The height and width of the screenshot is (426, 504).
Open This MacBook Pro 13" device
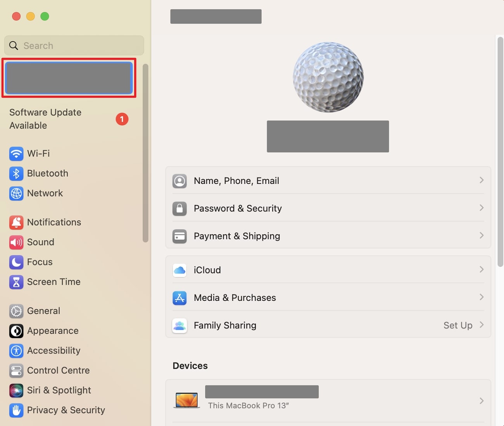point(328,401)
